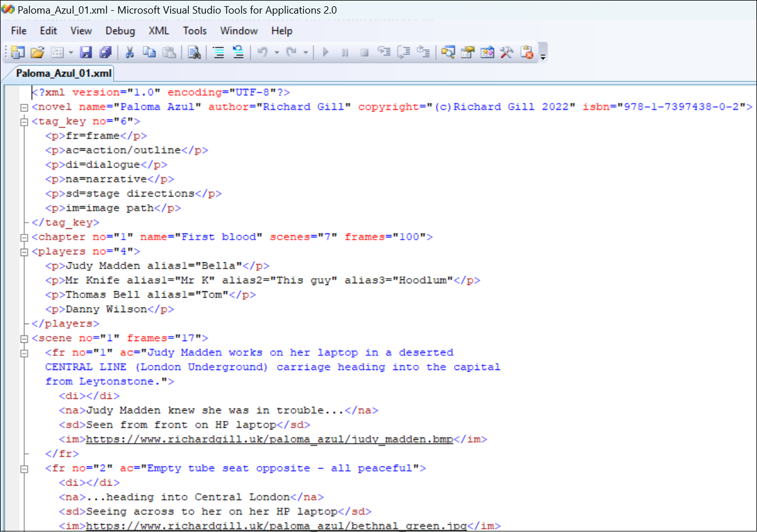Image resolution: width=757 pixels, height=532 pixels.
Task: Open the View menu
Action: tap(81, 31)
